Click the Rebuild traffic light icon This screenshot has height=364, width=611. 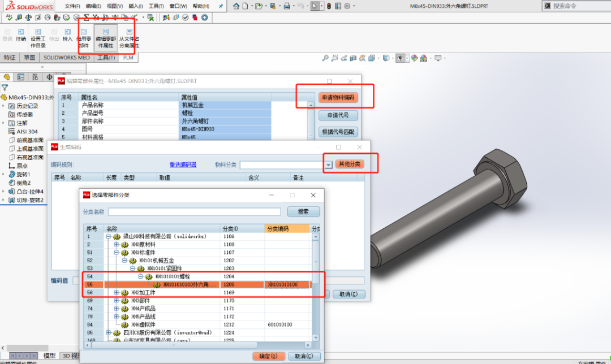click(x=329, y=6)
